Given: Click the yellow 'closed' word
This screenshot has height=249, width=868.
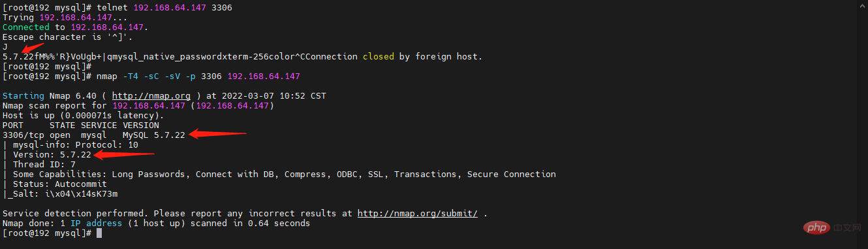Looking at the screenshot, I should click(x=379, y=57).
